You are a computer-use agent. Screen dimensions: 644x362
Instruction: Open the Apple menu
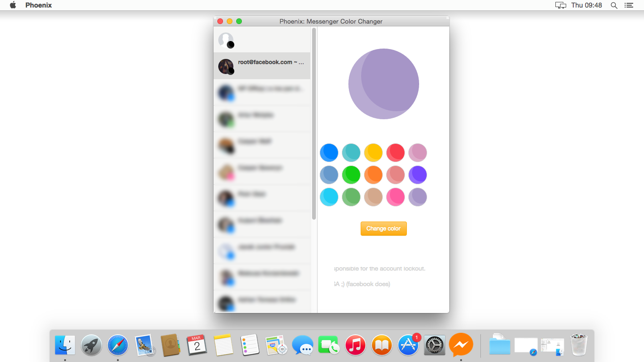click(x=13, y=5)
